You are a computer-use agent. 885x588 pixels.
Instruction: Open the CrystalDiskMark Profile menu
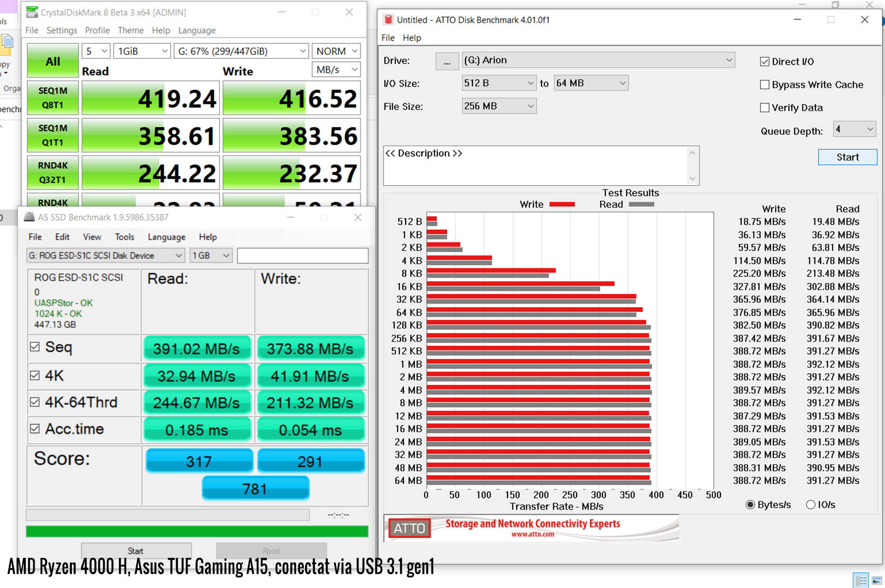tap(97, 30)
